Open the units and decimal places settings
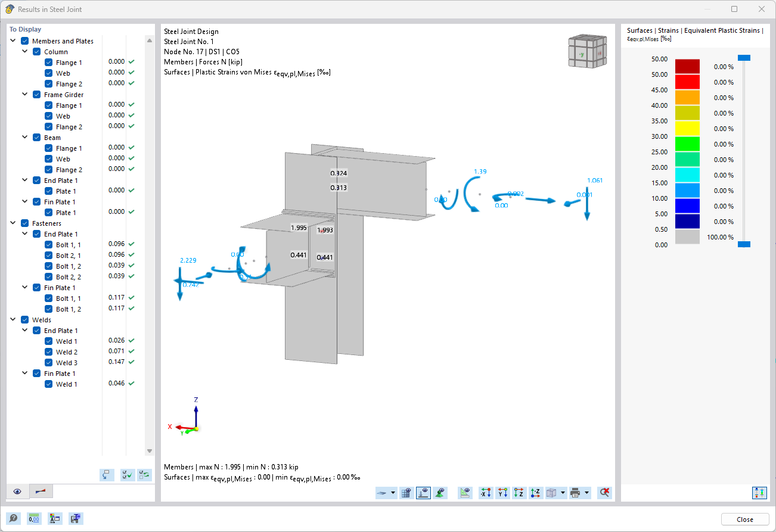776x532 pixels. coord(34,518)
